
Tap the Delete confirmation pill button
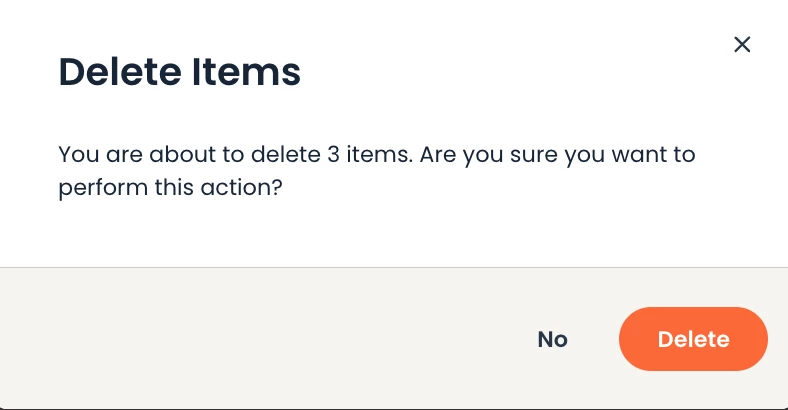click(x=693, y=339)
